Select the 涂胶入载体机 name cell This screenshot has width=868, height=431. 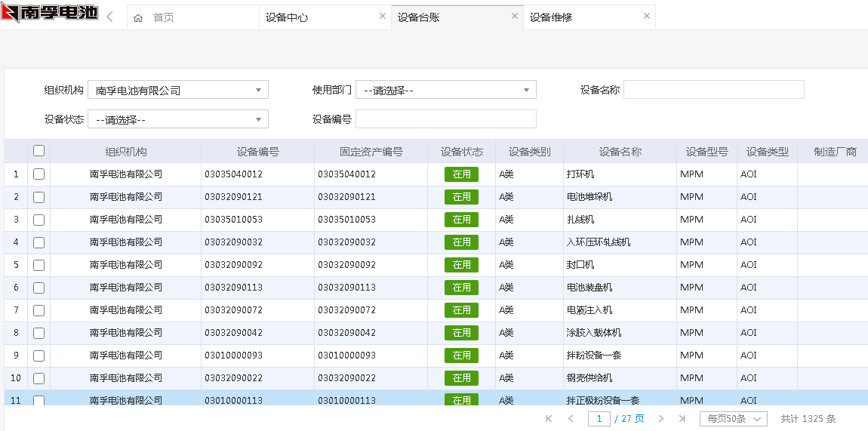coord(620,333)
